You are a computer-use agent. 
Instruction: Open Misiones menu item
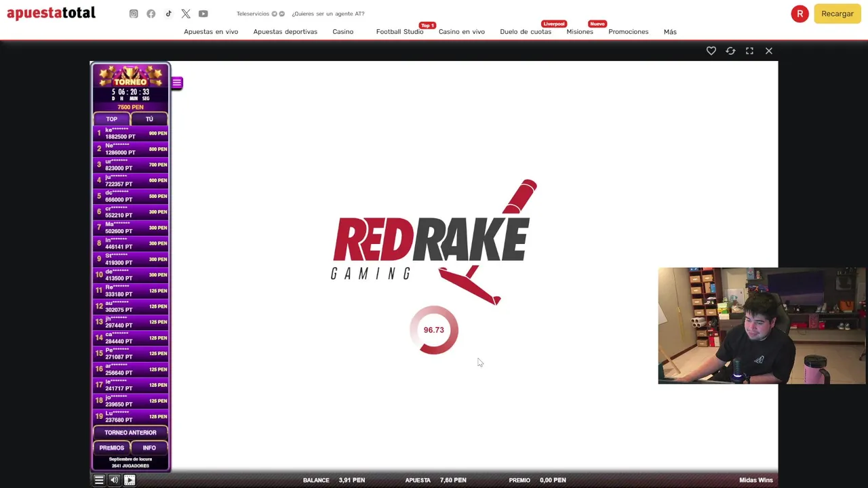pyautogui.click(x=580, y=32)
